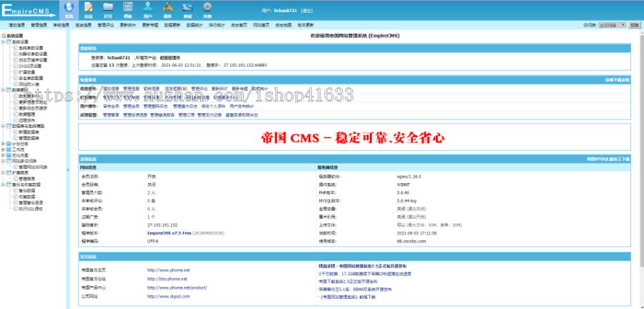Open the 用户 (User) person icon
The height and width of the screenshot is (309, 644).
(x=148, y=10)
